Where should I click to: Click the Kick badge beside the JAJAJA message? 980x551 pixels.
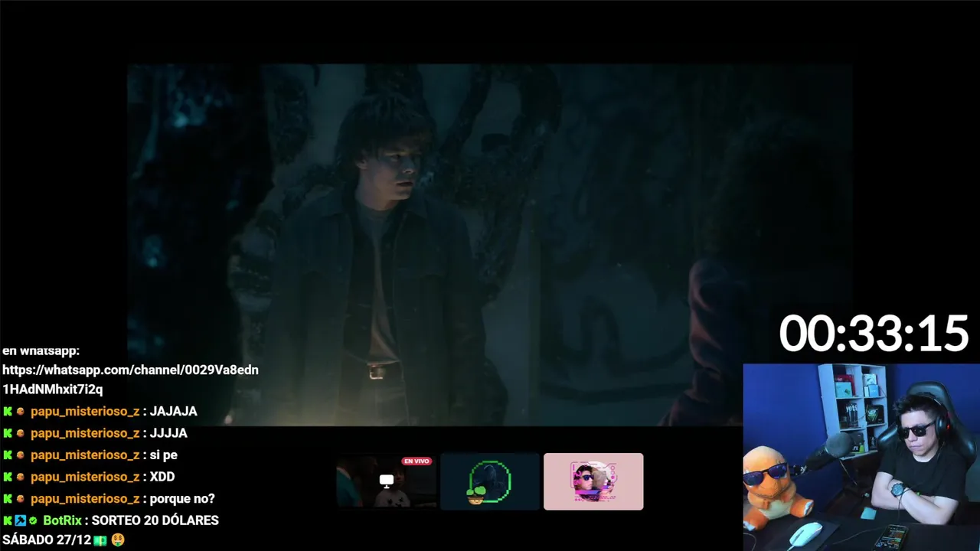[8, 411]
